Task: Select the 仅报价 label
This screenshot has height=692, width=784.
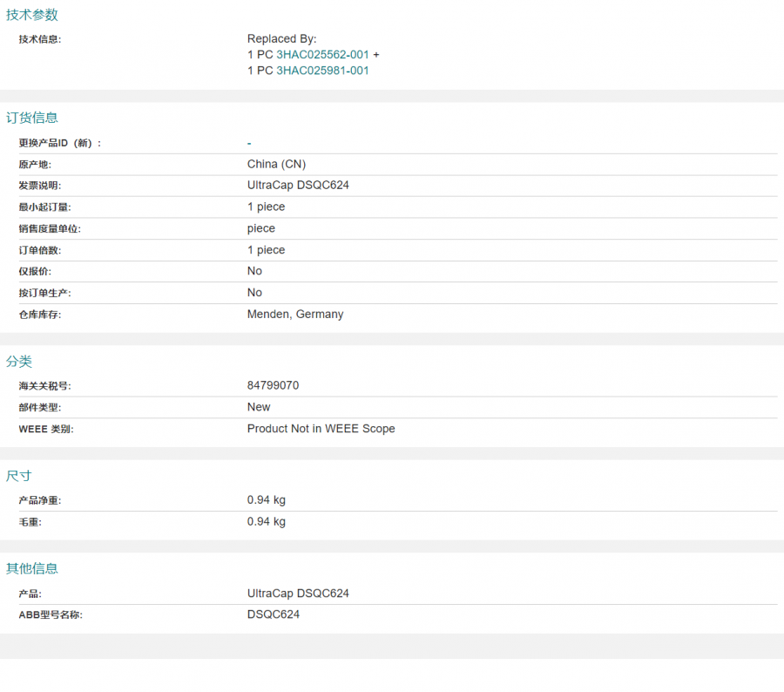Action: click(x=35, y=271)
